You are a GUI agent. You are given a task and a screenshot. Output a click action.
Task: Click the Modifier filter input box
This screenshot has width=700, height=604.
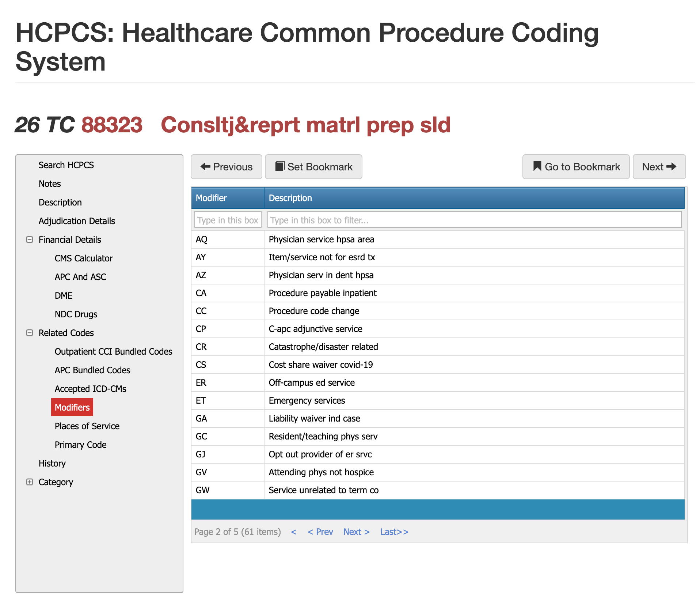pos(227,219)
